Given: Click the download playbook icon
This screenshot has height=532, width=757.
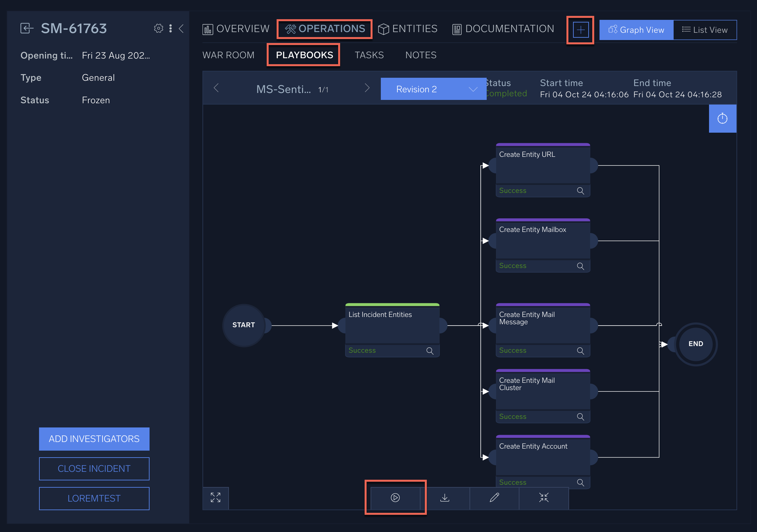Looking at the screenshot, I should click(445, 498).
